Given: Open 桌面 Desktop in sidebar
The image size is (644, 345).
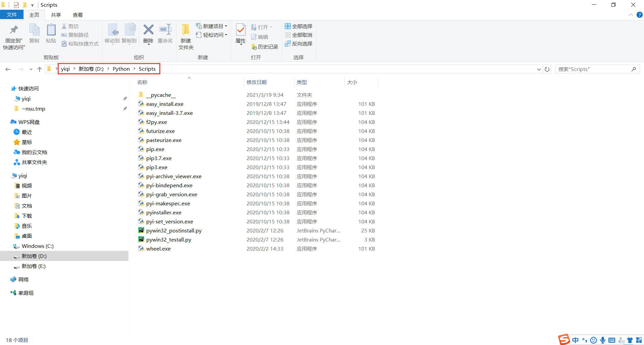Looking at the screenshot, I should pos(27,236).
